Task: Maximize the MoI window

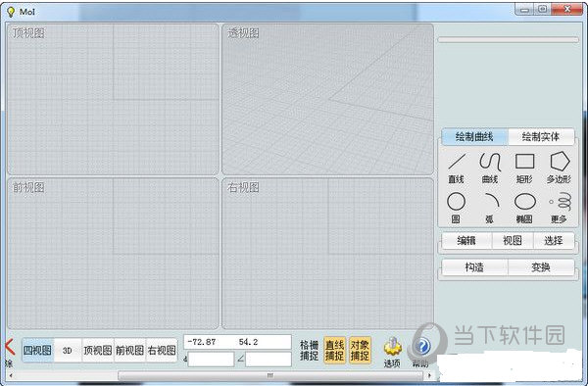Action: [x=542, y=9]
